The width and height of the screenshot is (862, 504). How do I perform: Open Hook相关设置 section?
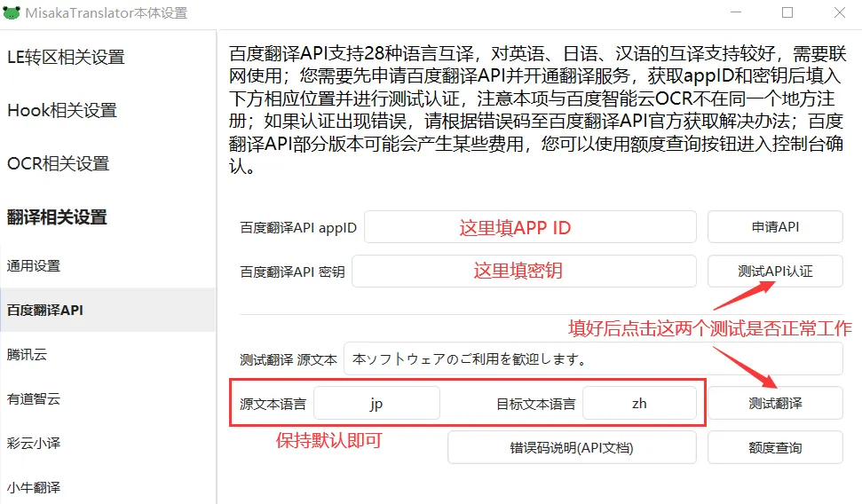click(62, 111)
